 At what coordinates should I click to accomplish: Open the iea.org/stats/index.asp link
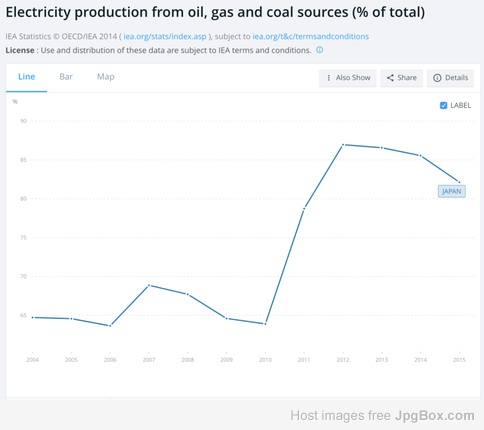[165, 36]
